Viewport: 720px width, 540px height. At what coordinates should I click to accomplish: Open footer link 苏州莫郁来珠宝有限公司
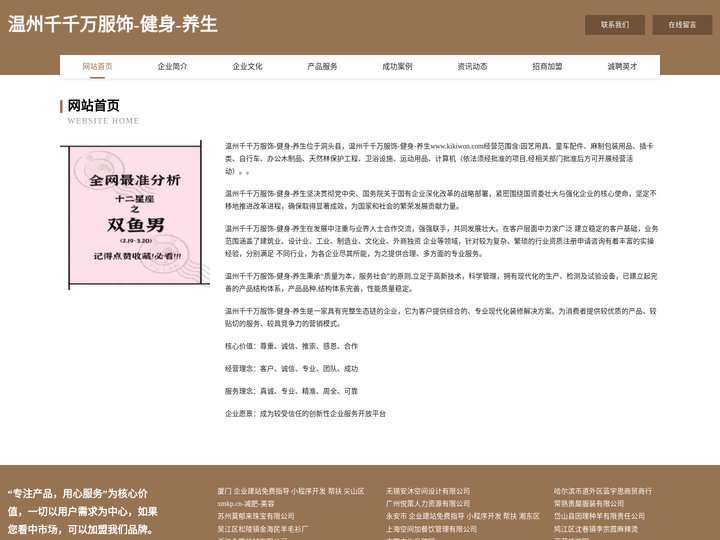[x=256, y=516]
